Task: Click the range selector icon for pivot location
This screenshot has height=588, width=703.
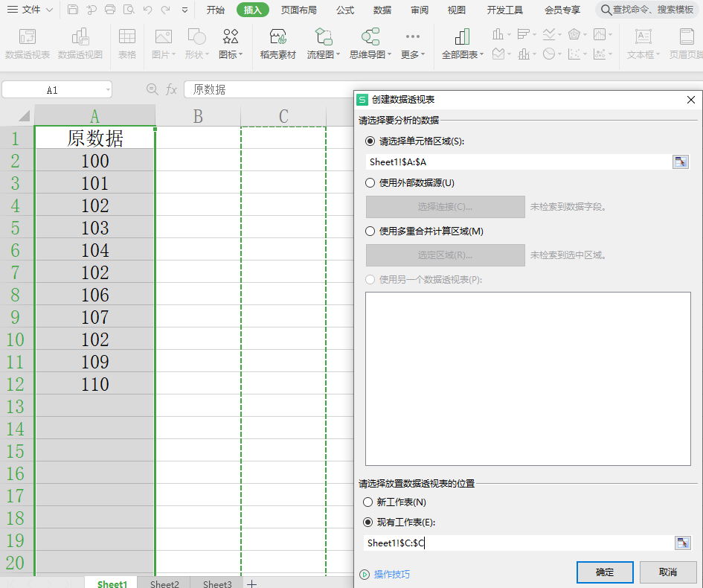Action: [681, 543]
